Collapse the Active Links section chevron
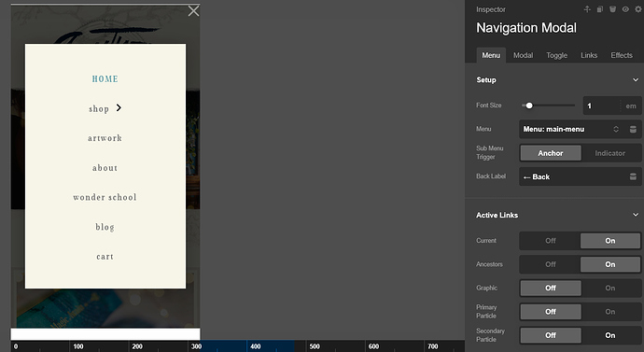Viewport: 644px width, 352px height. coord(636,215)
